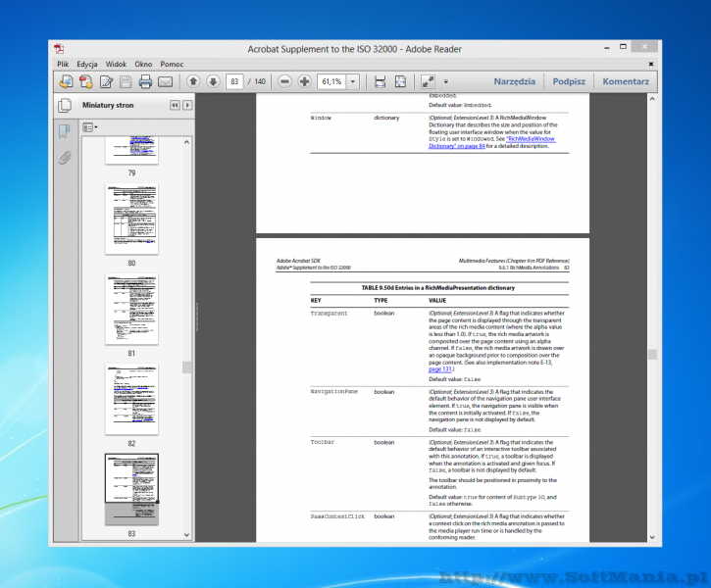The image size is (711, 588).
Task: Print the document using printer icon
Action: [145, 81]
